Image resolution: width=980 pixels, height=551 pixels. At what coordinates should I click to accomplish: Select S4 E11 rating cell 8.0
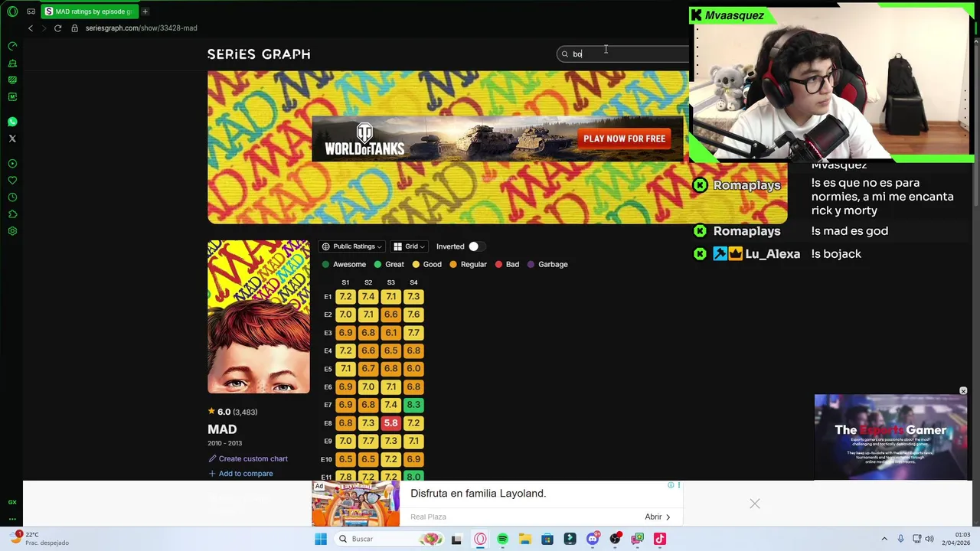[x=413, y=477]
